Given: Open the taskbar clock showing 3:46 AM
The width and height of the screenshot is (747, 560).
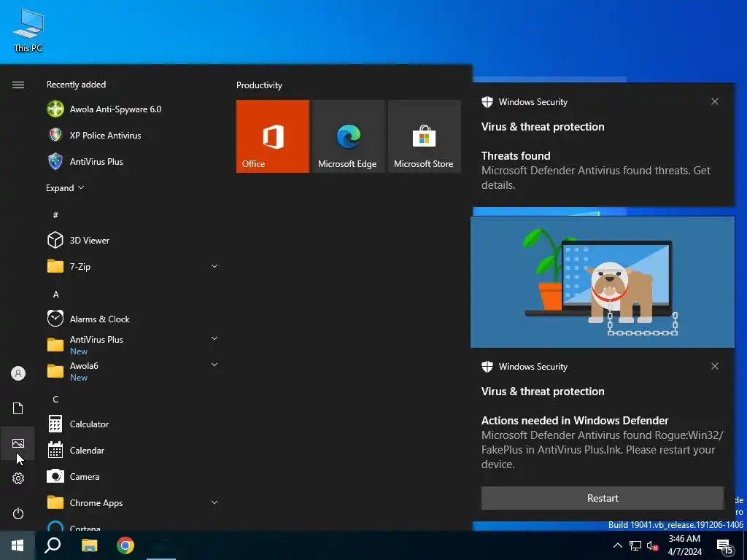Looking at the screenshot, I should click(684, 545).
